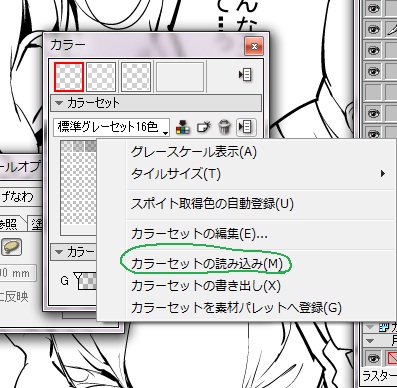Click the pen icon in the layer panel row
Viewport: 397px width, 388px height.
coord(391,30)
